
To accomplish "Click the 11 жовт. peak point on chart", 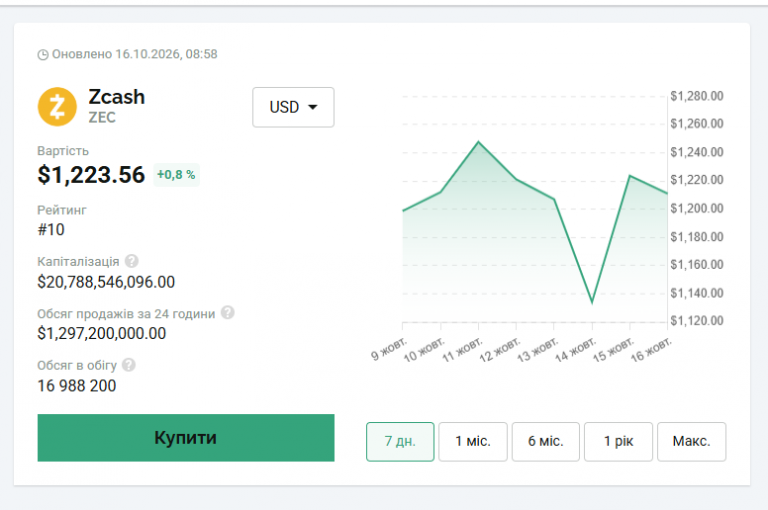I will (x=479, y=142).
